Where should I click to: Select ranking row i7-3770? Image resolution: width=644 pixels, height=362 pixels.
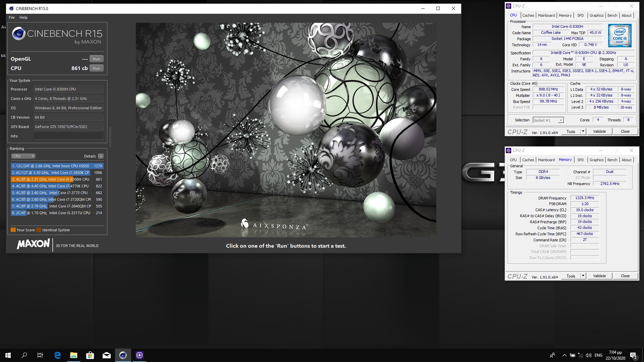(57, 193)
